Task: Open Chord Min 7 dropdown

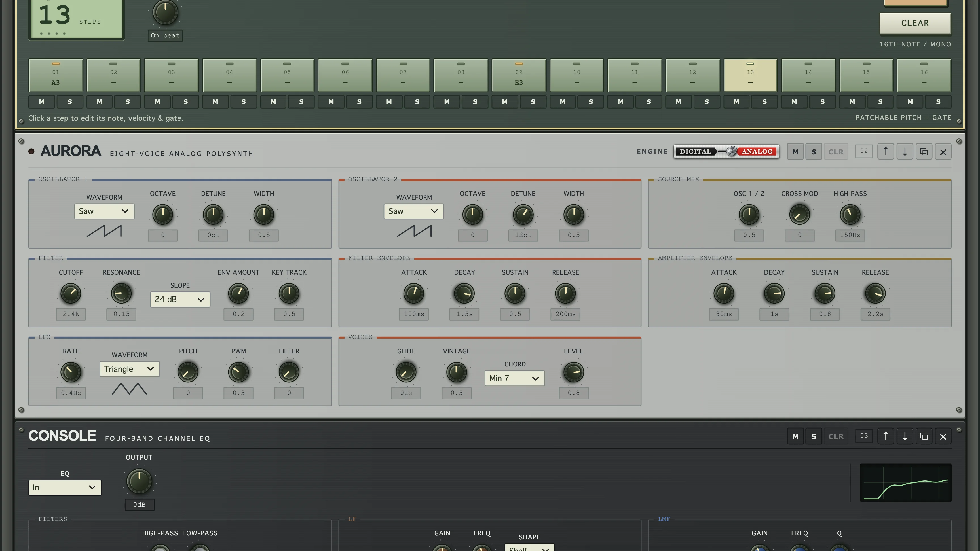Action: pyautogui.click(x=515, y=378)
